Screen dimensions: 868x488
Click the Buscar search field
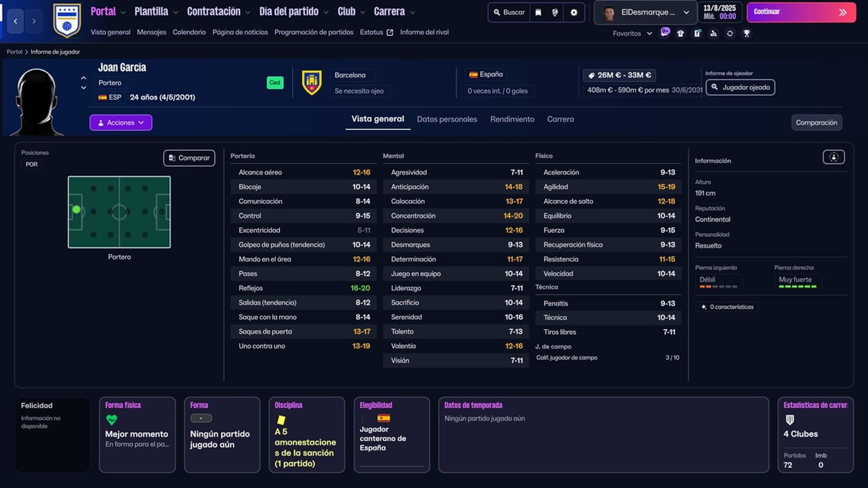(x=509, y=13)
